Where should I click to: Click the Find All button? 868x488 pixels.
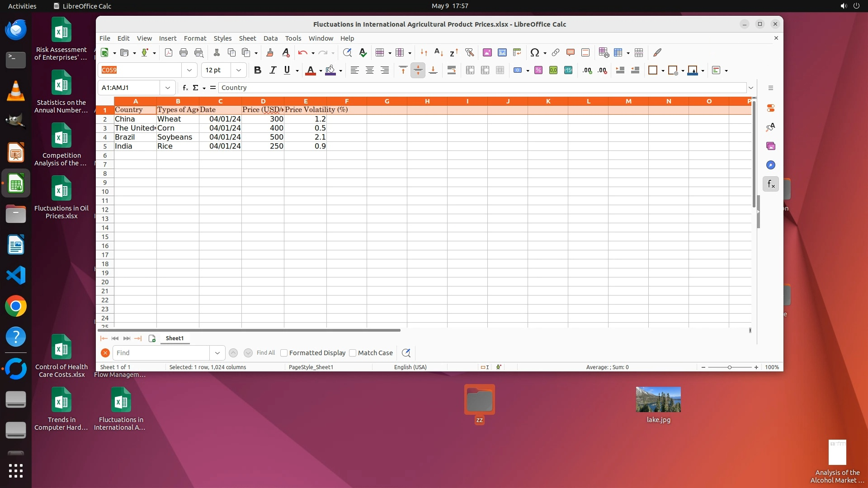pos(265,353)
